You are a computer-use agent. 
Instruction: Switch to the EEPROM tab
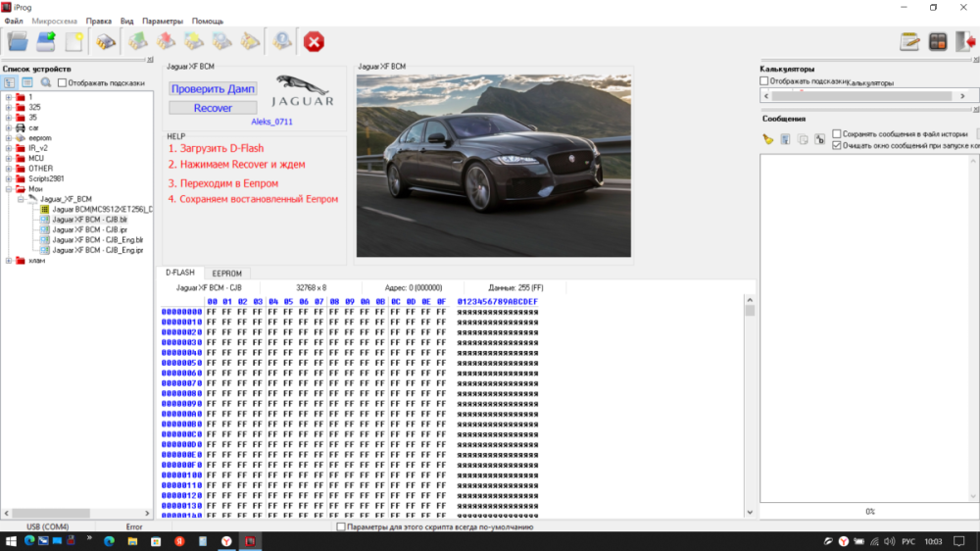click(226, 274)
